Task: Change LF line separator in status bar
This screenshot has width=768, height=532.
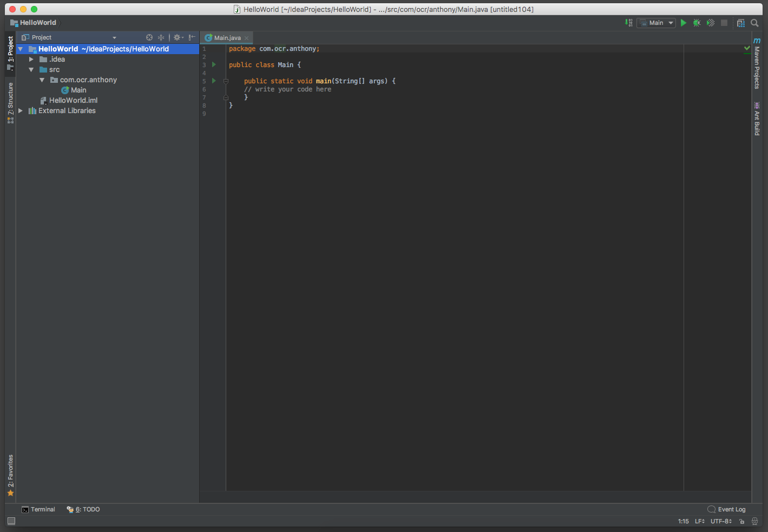Action: (700, 521)
